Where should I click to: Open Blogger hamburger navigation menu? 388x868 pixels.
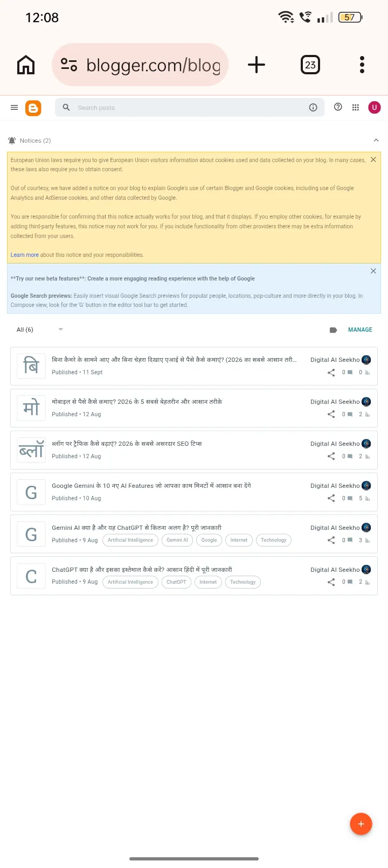click(15, 108)
